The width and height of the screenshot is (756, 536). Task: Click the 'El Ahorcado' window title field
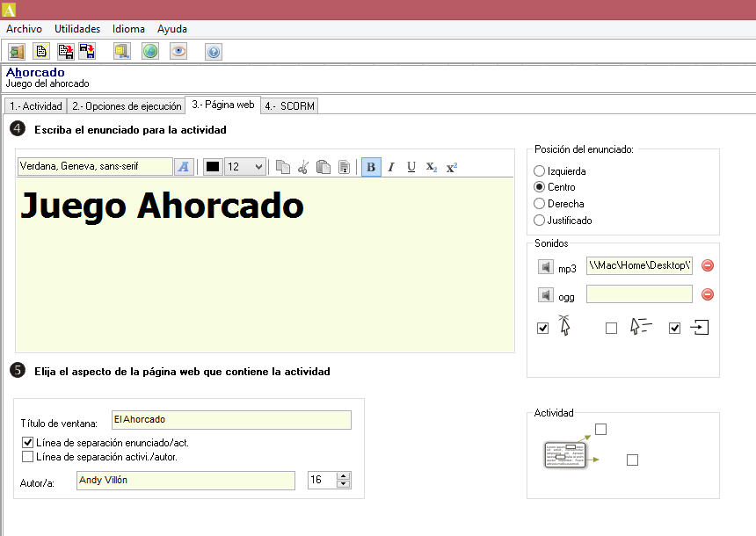(231, 420)
